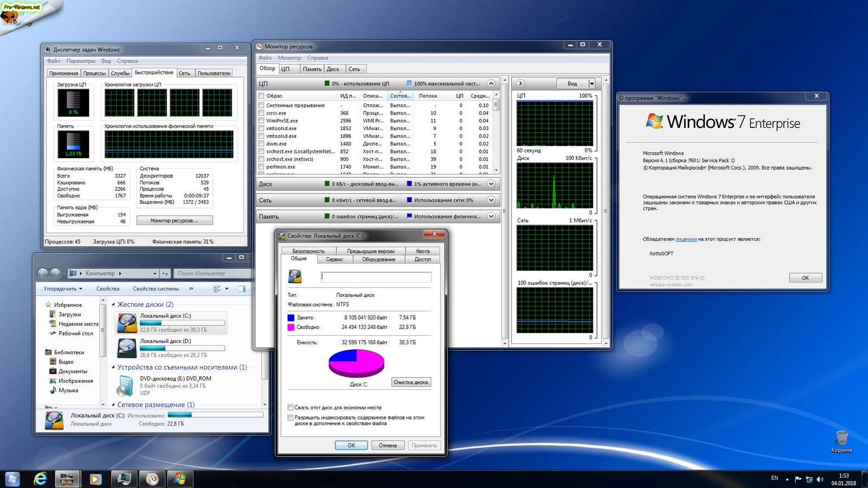Expand the Память section in Resource Monitor
Screen dimensions: 868x488
click(x=491, y=216)
